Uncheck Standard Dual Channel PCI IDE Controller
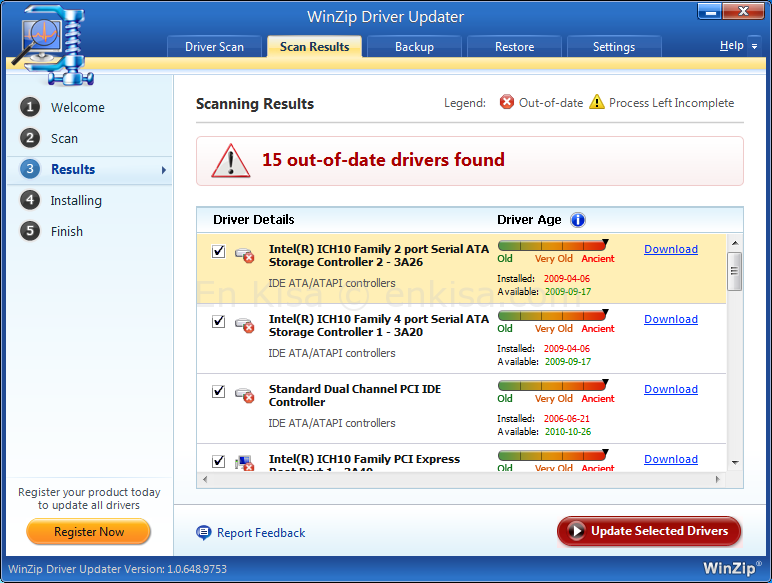 pyautogui.click(x=219, y=391)
